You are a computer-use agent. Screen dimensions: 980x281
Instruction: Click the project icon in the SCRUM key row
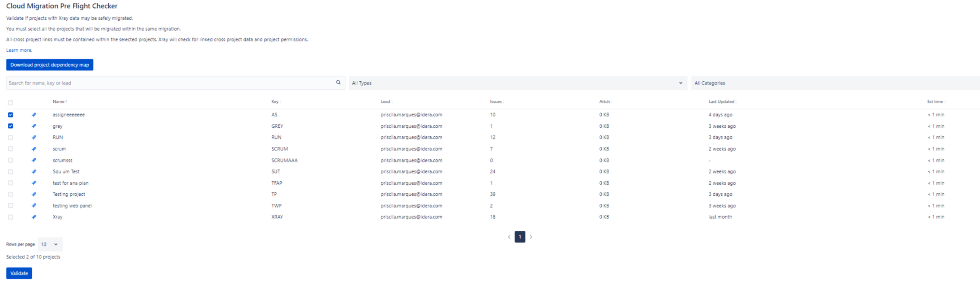point(34,149)
